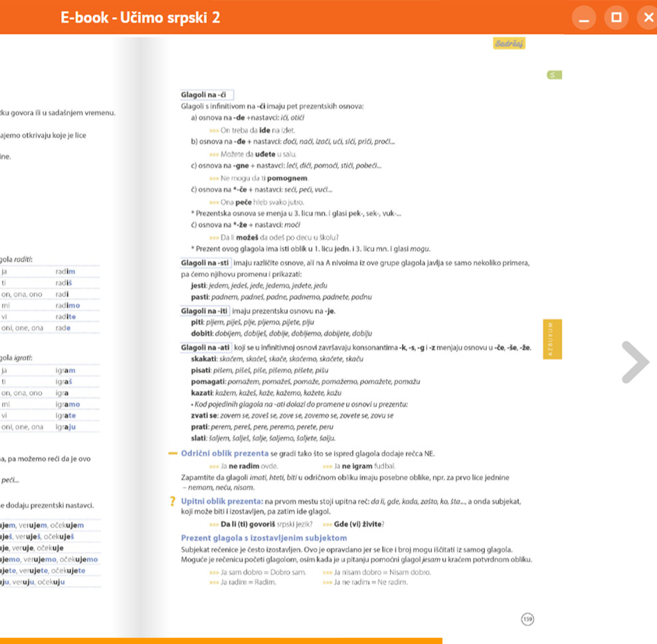
Task: Click the yellow dash before Odrični oblik
Action: coord(173,453)
